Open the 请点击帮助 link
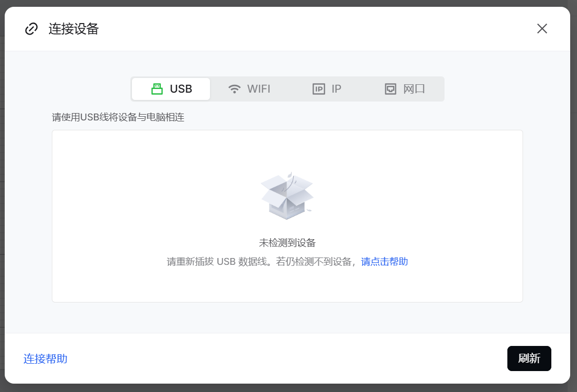 (384, 262)
